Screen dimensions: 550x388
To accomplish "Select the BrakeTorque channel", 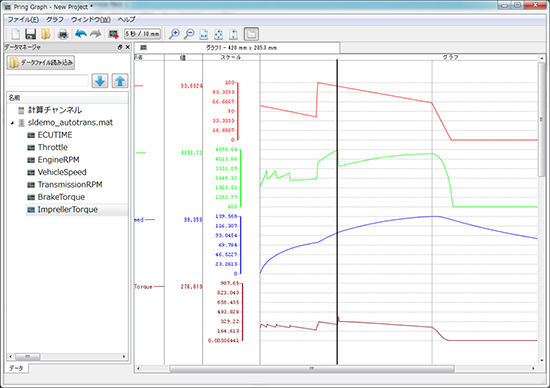I will click(61, 197).
